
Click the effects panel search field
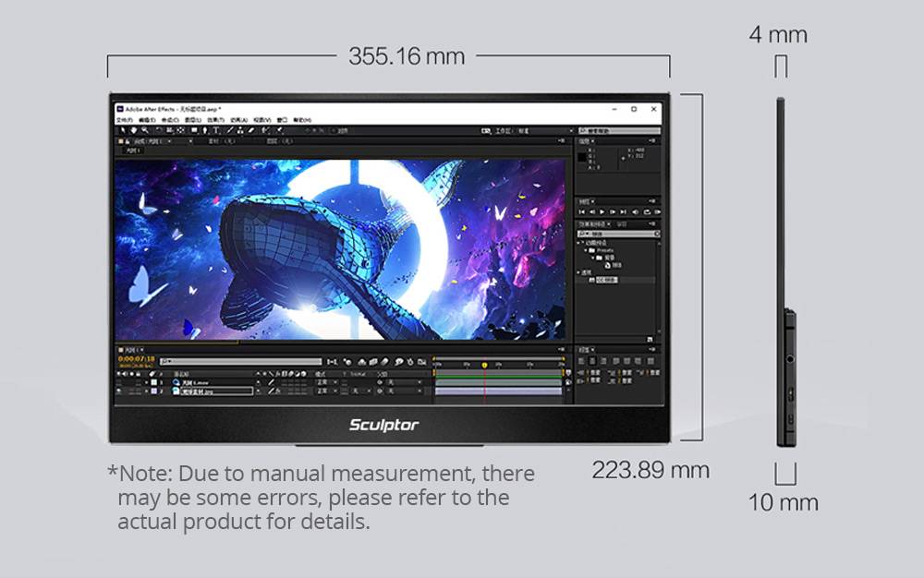click(x=619, y=234)
